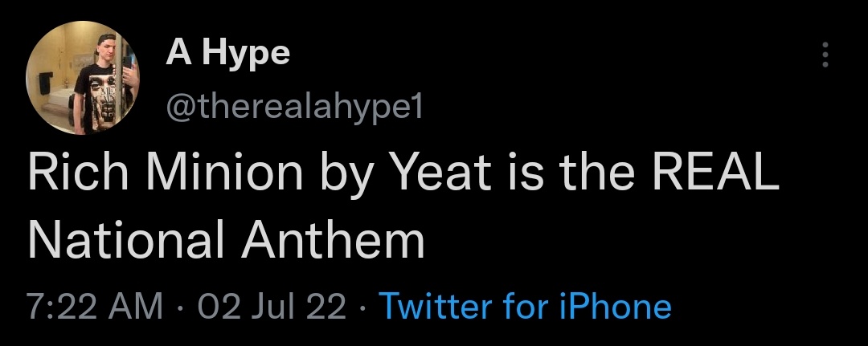
Task: Click the word "Anthem" in the tweet
Action: click(x=338, y=240)
